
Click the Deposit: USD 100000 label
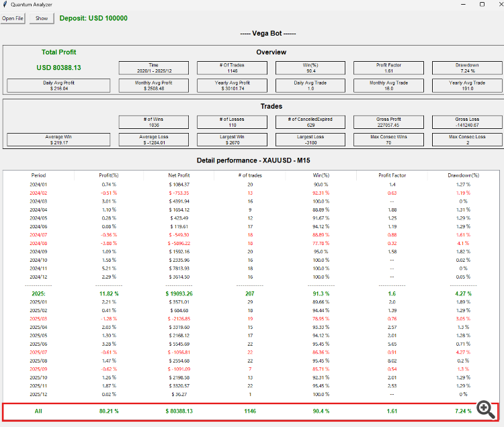coord(93,18)
